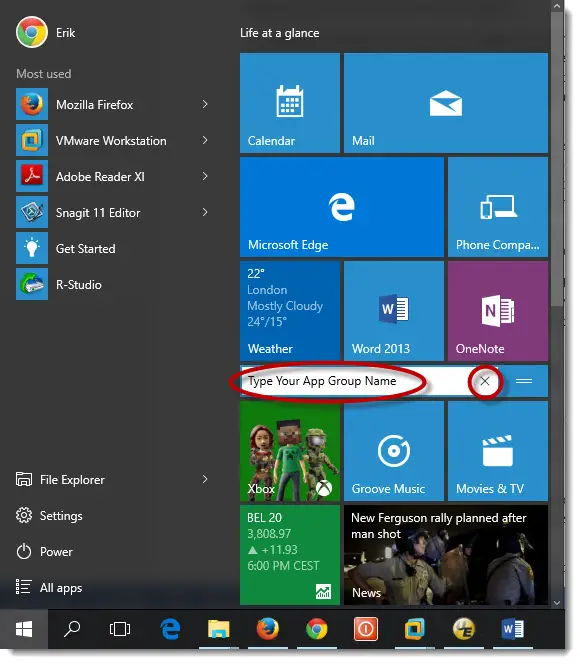Open Edge from the taskbar
The width and height of the screenshot is (580, 664).
tap(170, 629)
